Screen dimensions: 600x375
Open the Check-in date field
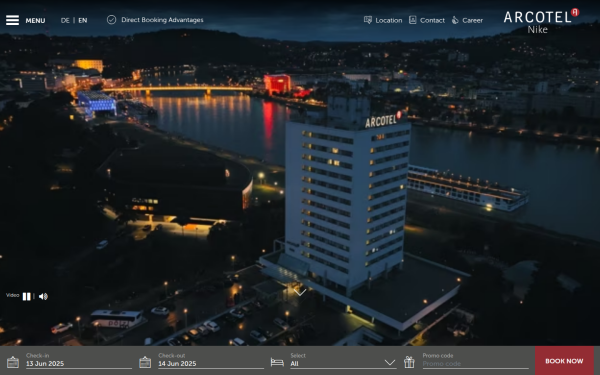pyautogui.click(x=79, y=361)
